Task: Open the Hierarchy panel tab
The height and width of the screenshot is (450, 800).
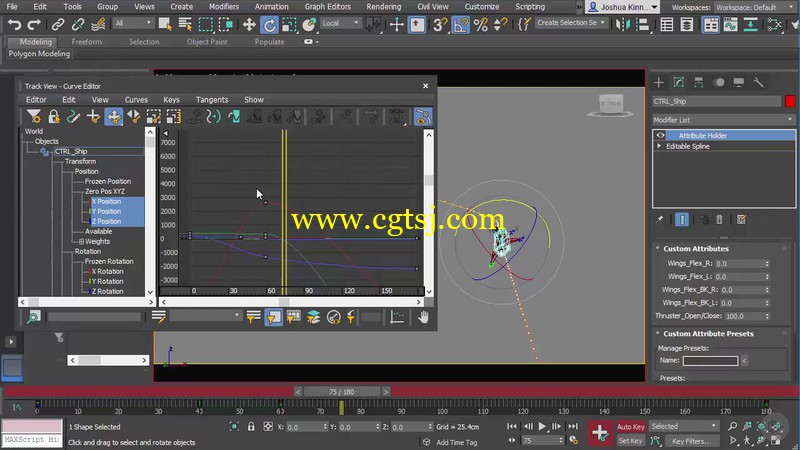Action: pos(698,83)
